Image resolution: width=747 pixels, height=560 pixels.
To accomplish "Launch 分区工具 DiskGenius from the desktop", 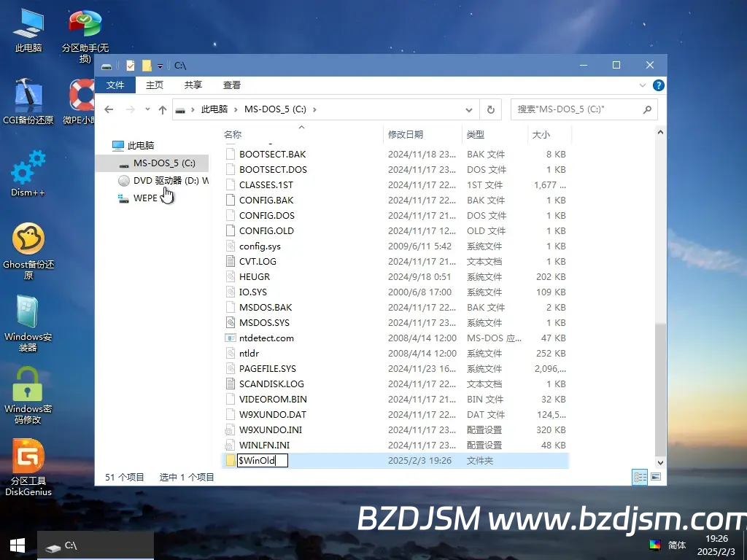I will pyautogui.click(x=28, y=467).
